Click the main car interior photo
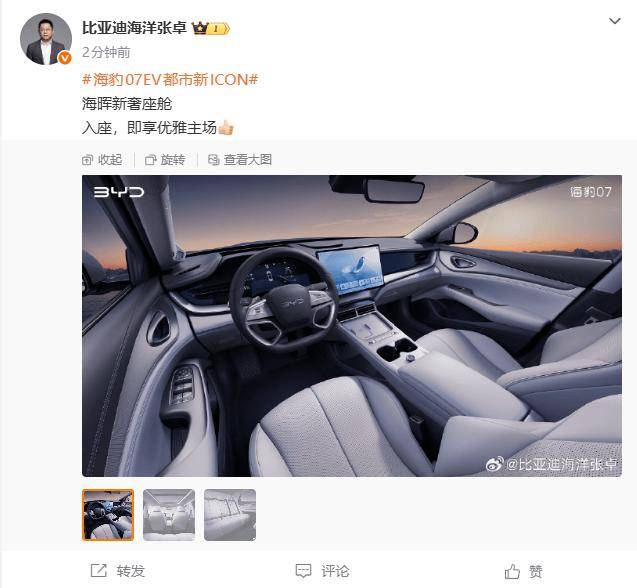The image size is (637, 588). tap(352, 325)
